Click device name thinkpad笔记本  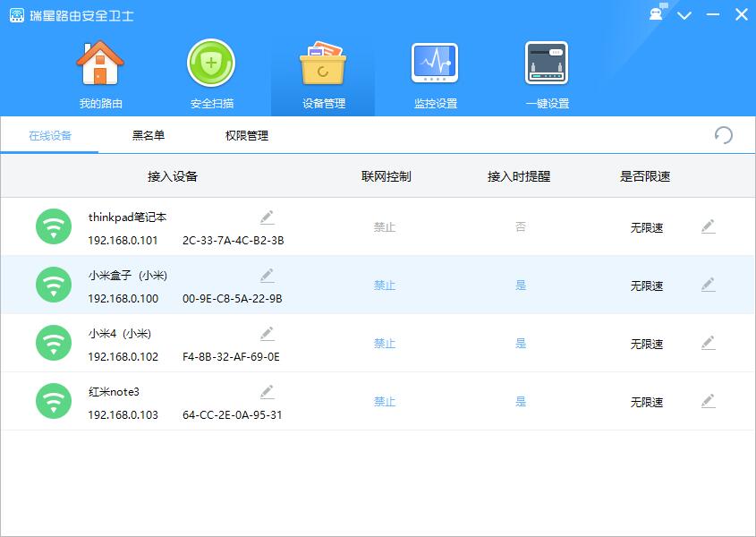pos(127,217)
